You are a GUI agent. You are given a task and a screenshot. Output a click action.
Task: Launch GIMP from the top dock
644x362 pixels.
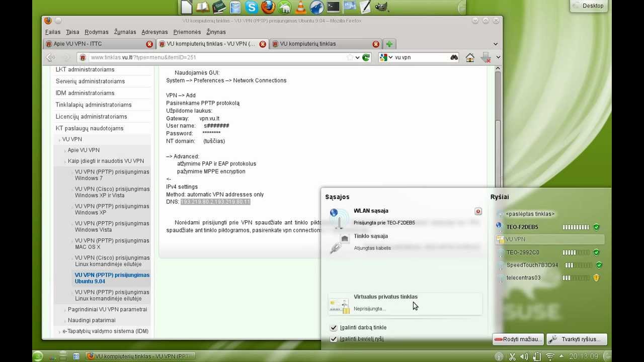pyautogui.click(x=381, y=7)
